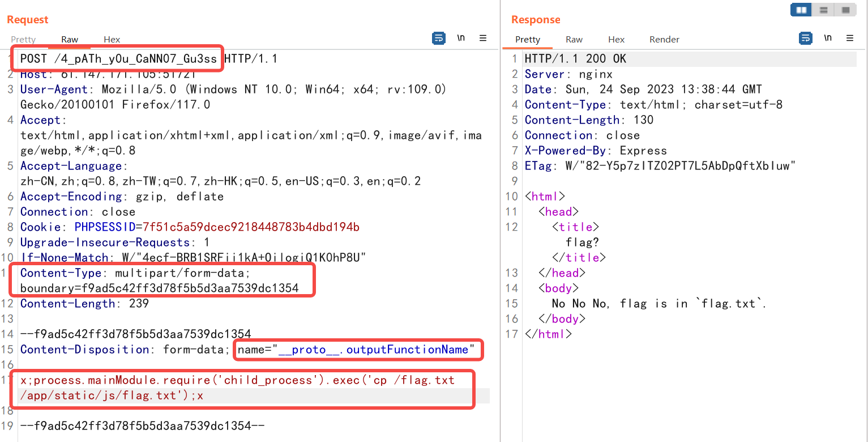Select top-bottom split layout icon
The height and width of the screenshot is (442, 868).
(824, 10)
